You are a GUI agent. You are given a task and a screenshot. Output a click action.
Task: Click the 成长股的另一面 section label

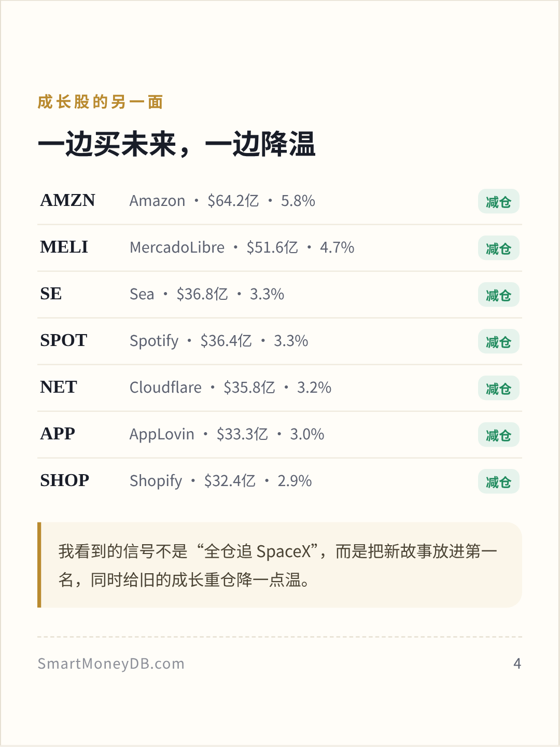[x=101, y=102]
